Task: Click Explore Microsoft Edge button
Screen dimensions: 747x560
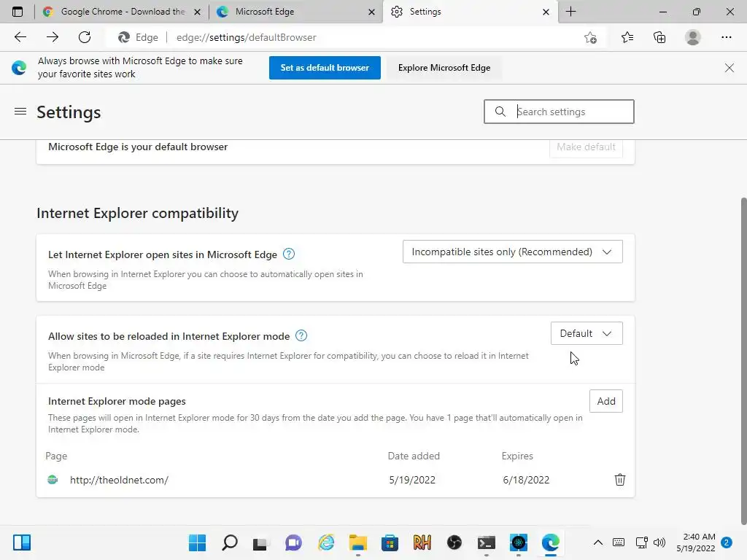Action: (444, 68)
